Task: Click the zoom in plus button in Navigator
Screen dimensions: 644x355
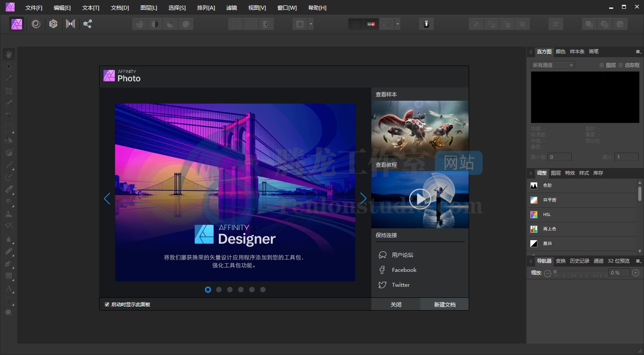Action: coord(636,273)
